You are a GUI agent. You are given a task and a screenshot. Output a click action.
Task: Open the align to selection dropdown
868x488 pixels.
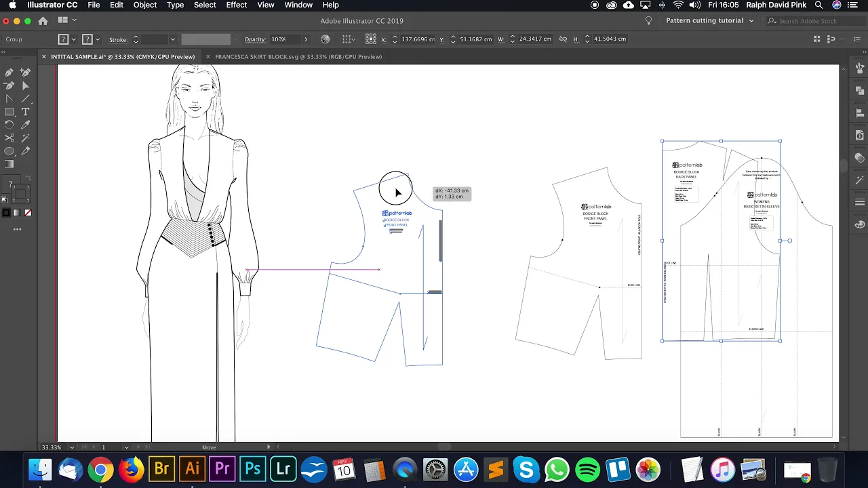click(x=349, y=39)
